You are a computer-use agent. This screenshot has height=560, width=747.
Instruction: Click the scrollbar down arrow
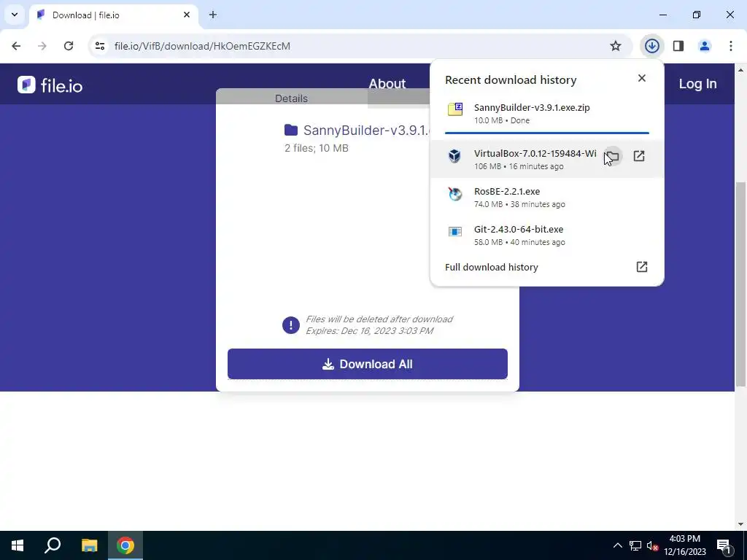coord(741,524)
